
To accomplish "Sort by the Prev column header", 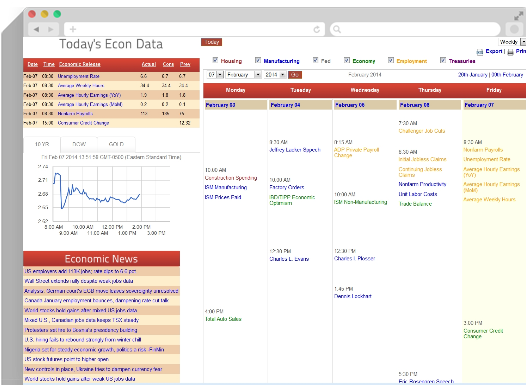I will [x=185, y=64].
